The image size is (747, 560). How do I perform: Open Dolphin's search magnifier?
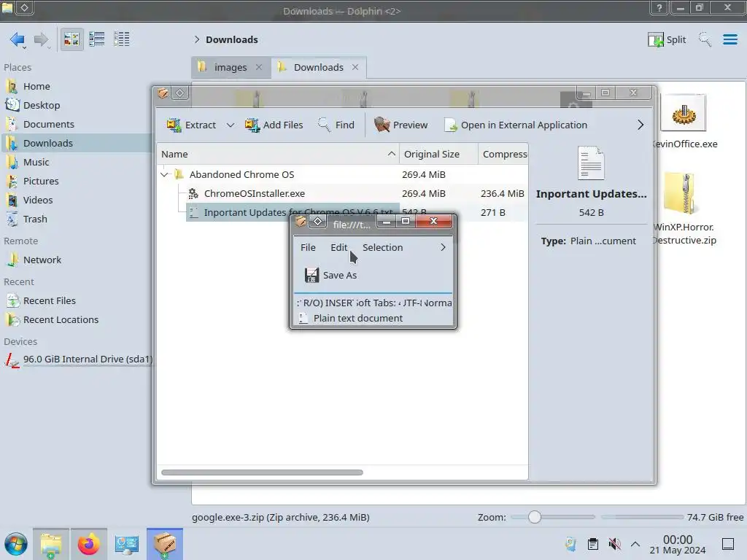coord(705,39)
